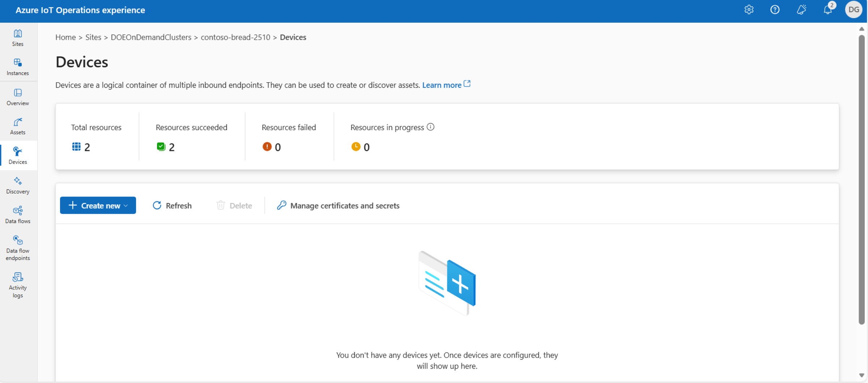868x383 pixels.
Task: Open Manage certificates and secrets
Action: pos(338,205)
